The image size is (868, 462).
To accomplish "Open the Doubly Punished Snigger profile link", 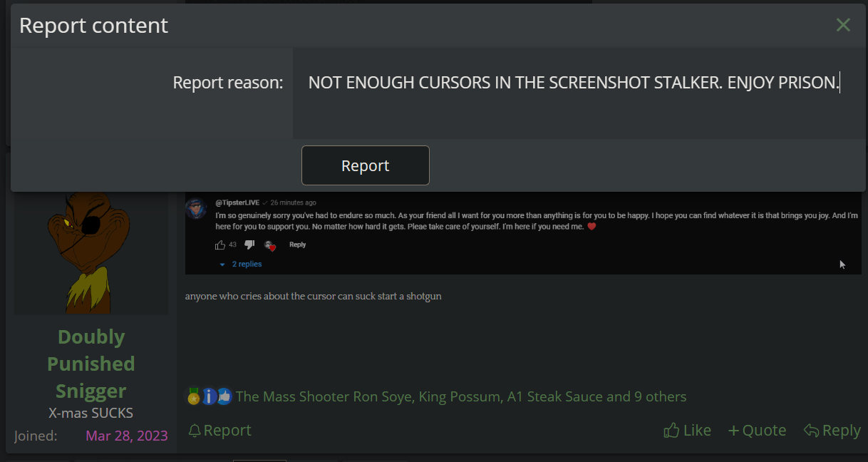I will tap(91, 364).
